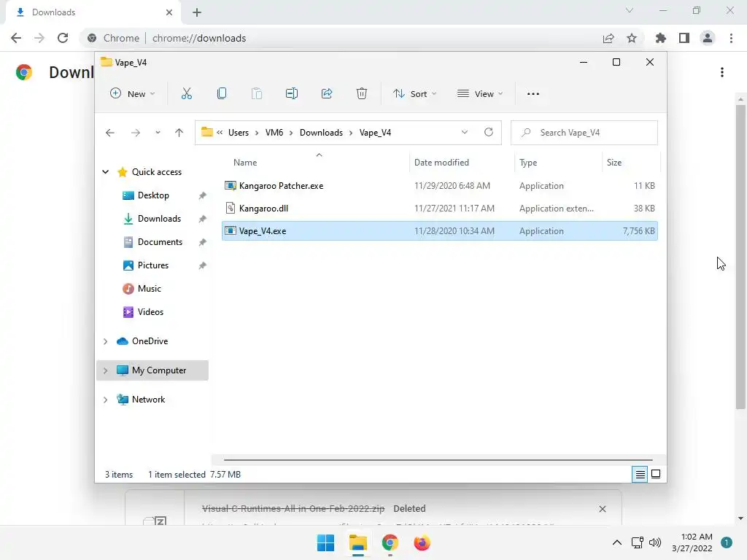
Task: Select the Kangaroo Patcher.exe file icon
Action: coord(231,186)
